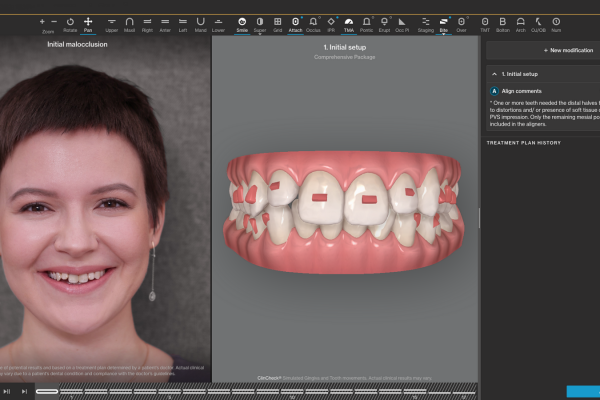Expand the Super options arrow

click(x=260, y=34)
